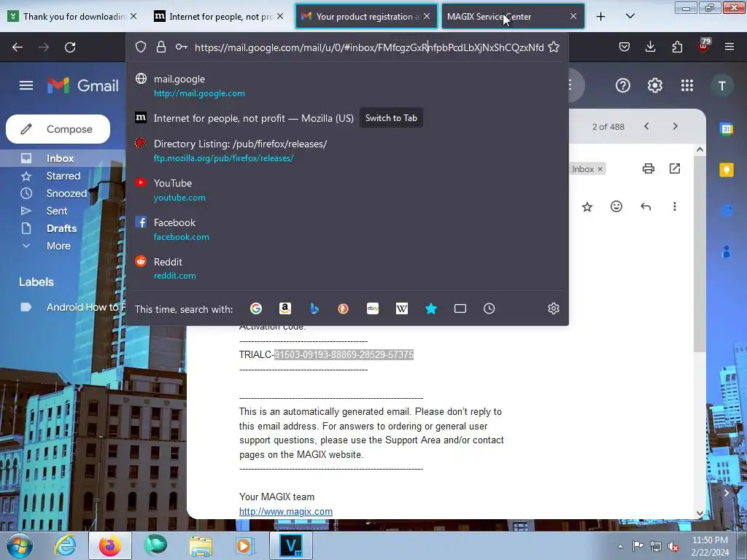This screenshot has width=747, height=560.
Task: Select Directory Listing firefox releases suggestion
Action: coord(347,150)
